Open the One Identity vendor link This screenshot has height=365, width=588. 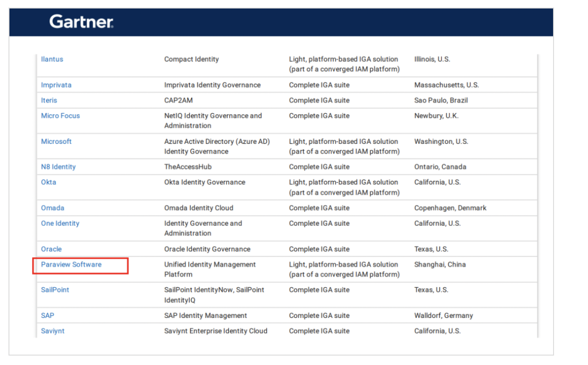click(60, 224)
